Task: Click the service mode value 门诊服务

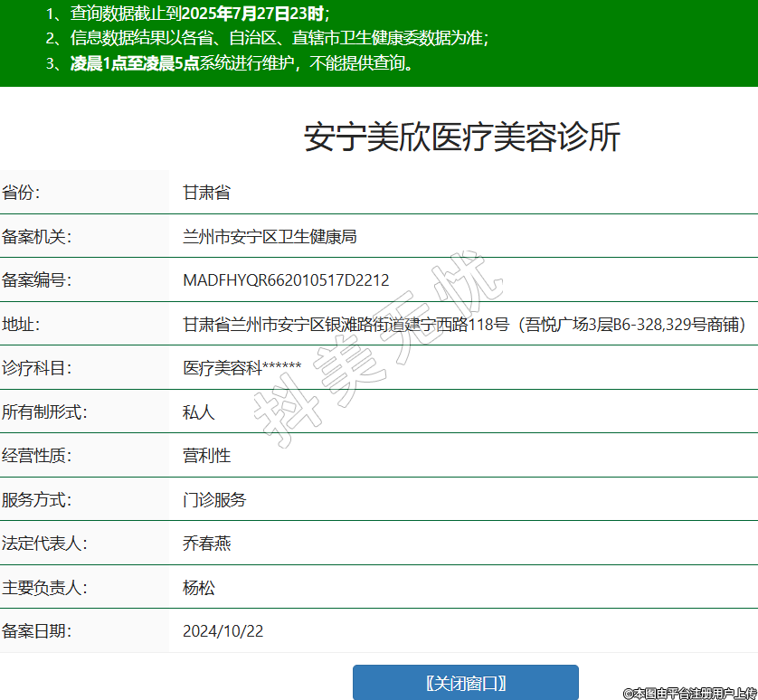Action: (214, 500)
